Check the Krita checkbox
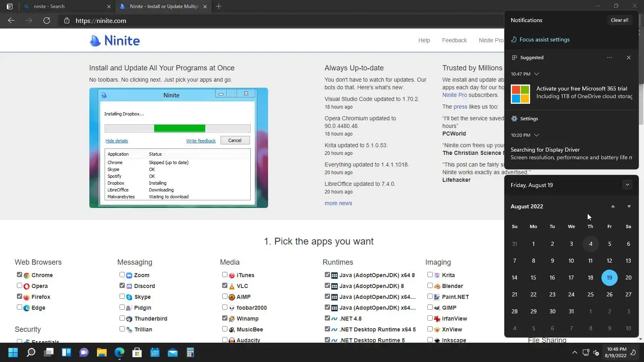 tap(430, 275)
